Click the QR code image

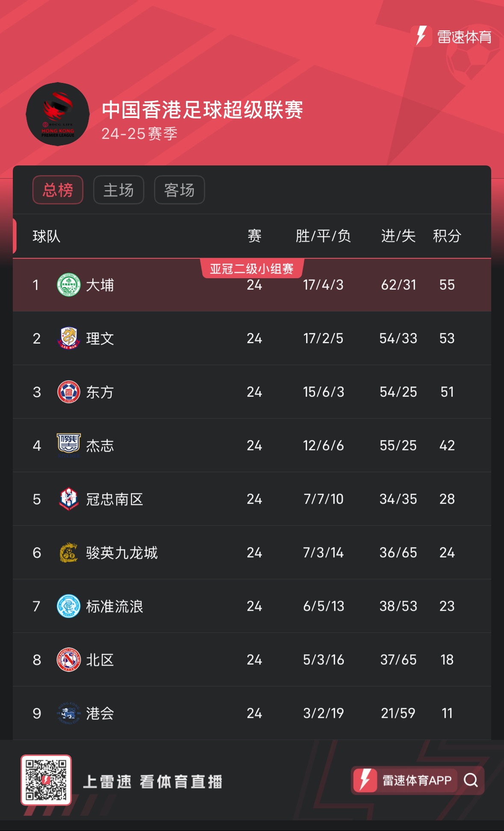[x=46, y=780]
